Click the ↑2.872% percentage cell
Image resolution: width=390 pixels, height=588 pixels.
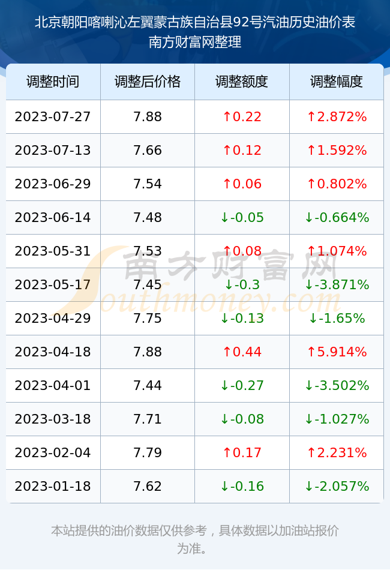[337, 116]
